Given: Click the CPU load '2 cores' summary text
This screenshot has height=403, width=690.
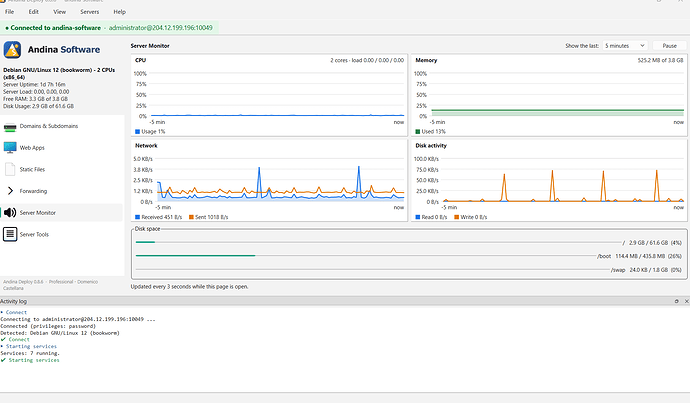Looking at the screenshot, I should tap(367, 60).
